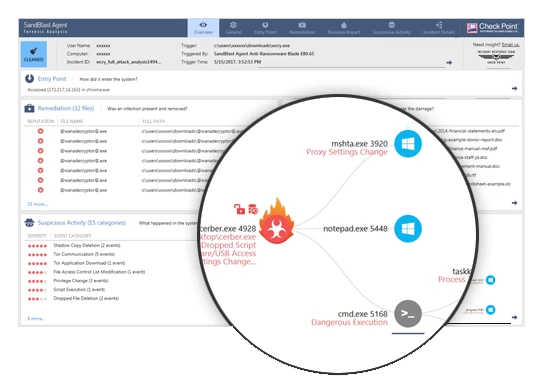Click the mshta.exe 3920 Windows node
Screen dimensions: 543x391
pos(408,144)
